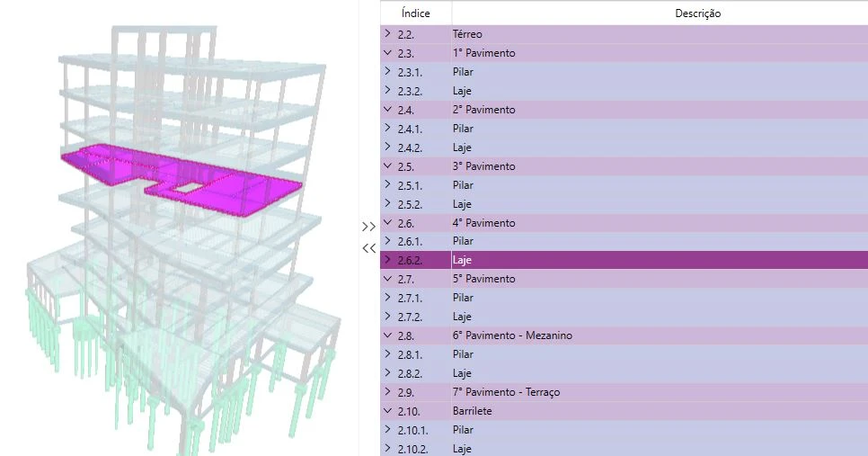Expand the 2.2. Térreo row
Image resolution: width=868 pixels, height=456 pixels.
[387, 34]
